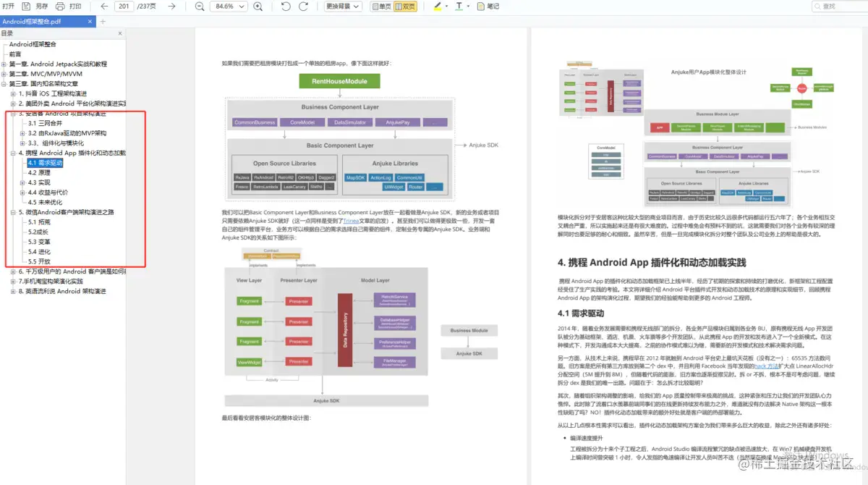868x485 pixels.
Task: Expand 第二章 MVC/MVP/MVVM node
Action: [4, 74]
